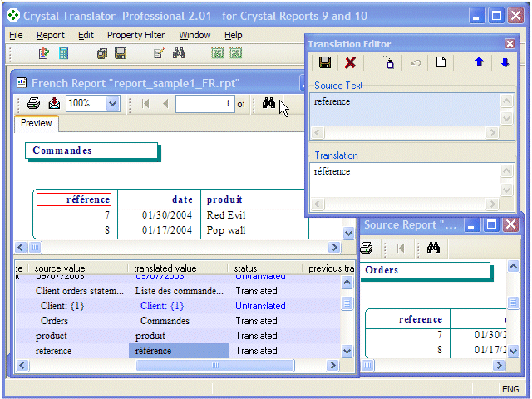Select the red-outlined référence header in French Report
532x399 pixels.
[x=74, y=199]
